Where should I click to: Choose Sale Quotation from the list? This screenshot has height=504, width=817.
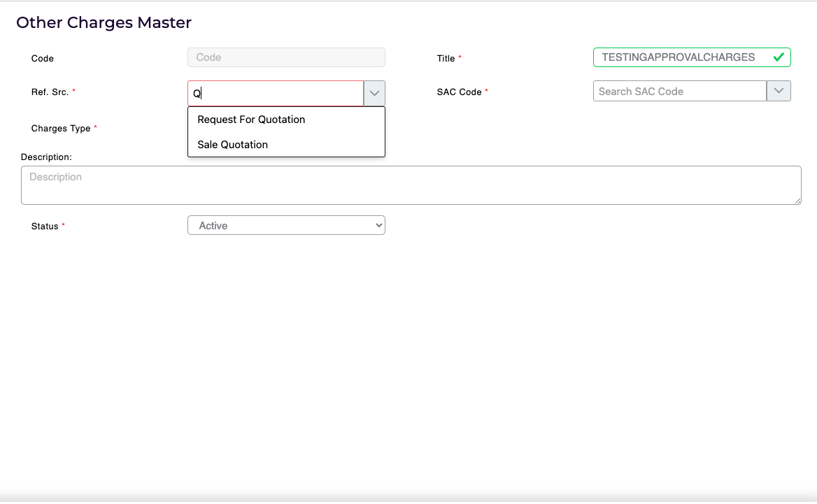pos(232,145)
